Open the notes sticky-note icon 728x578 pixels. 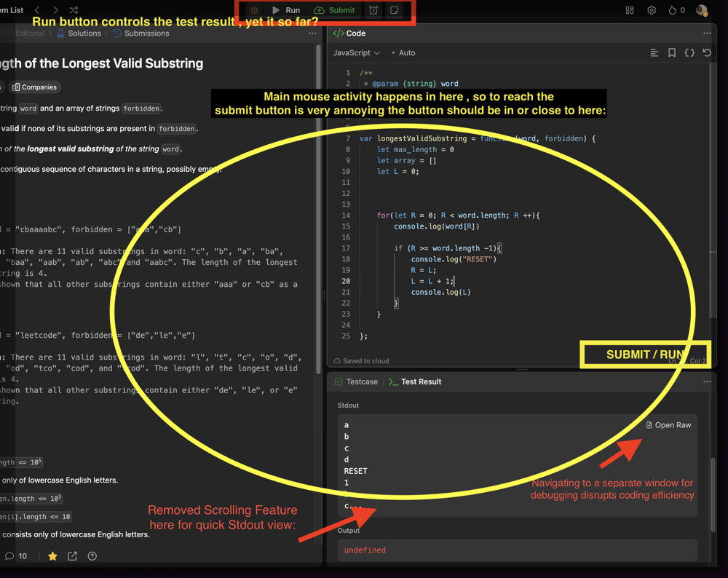pyautogui.click(x=395, y=10)
